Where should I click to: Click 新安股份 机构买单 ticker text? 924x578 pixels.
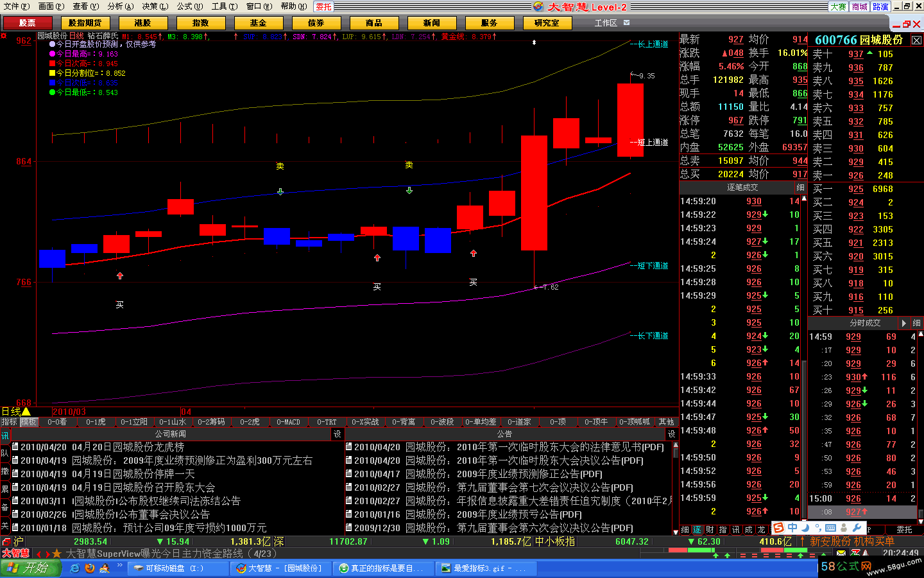852,541
